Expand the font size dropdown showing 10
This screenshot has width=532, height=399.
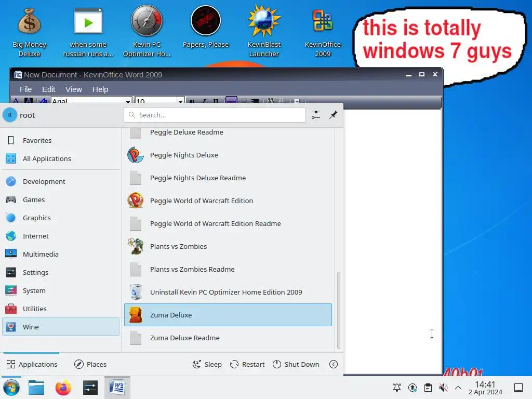[180, 101]
